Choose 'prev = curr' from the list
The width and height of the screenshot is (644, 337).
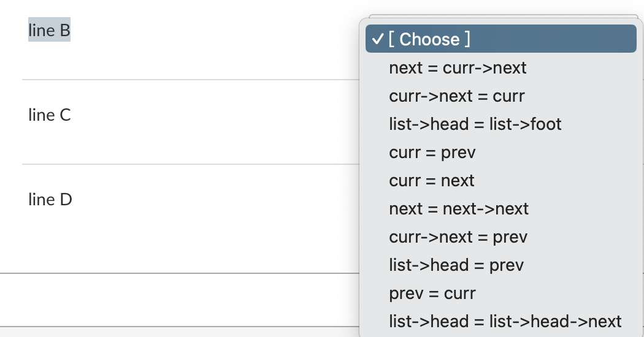pos(500,293)
